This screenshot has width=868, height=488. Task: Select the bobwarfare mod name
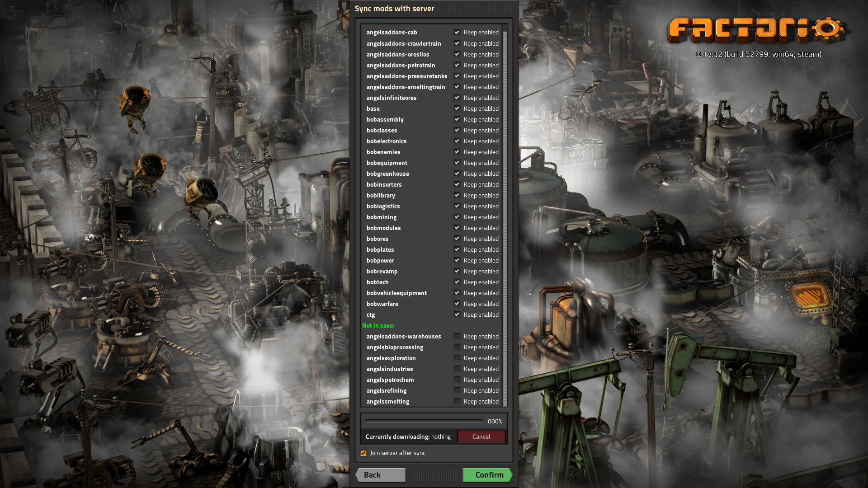point(382,304)
